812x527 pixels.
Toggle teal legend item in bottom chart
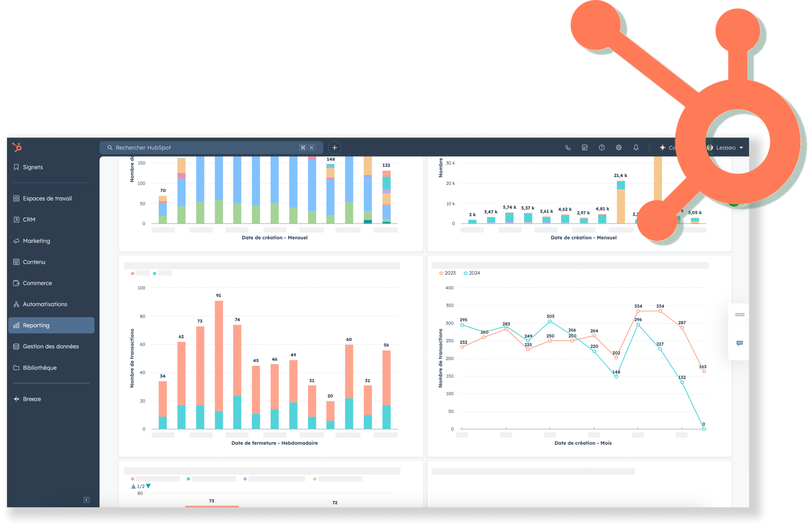(211, 479)
